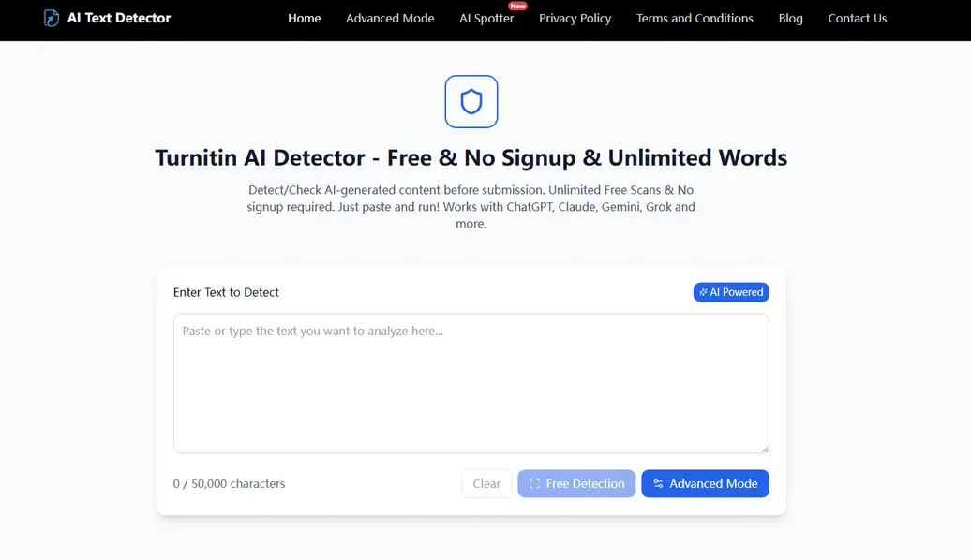Viewport: 971px width, 560px height.
Task: Click the Turnitin AI Detector heading
Action: coord(471,157)
